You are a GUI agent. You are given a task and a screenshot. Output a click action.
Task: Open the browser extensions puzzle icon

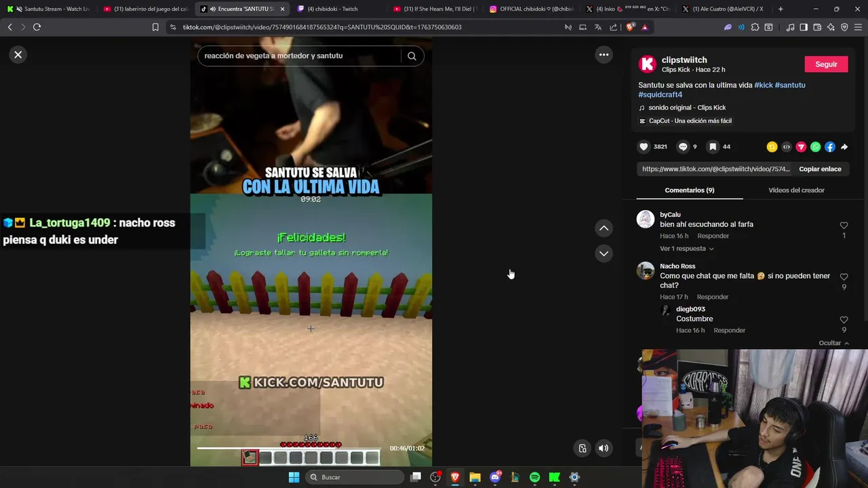(755, 27)
